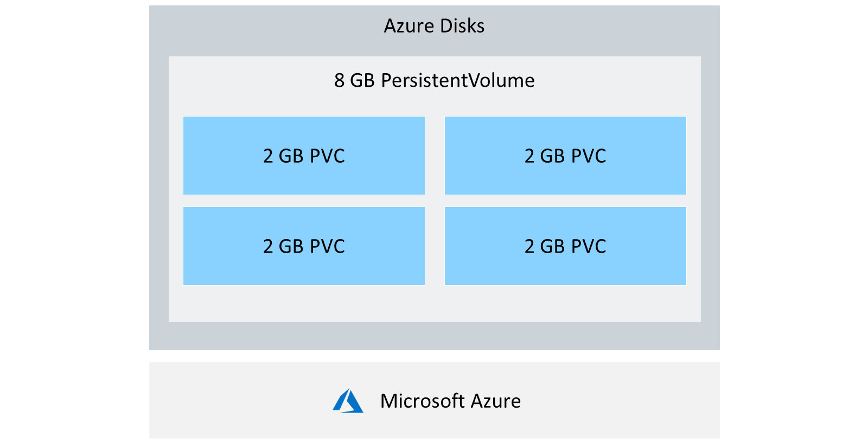Click the Microsoft Azure bar left of the logo

pyautogui.click(x=239, y=401)
